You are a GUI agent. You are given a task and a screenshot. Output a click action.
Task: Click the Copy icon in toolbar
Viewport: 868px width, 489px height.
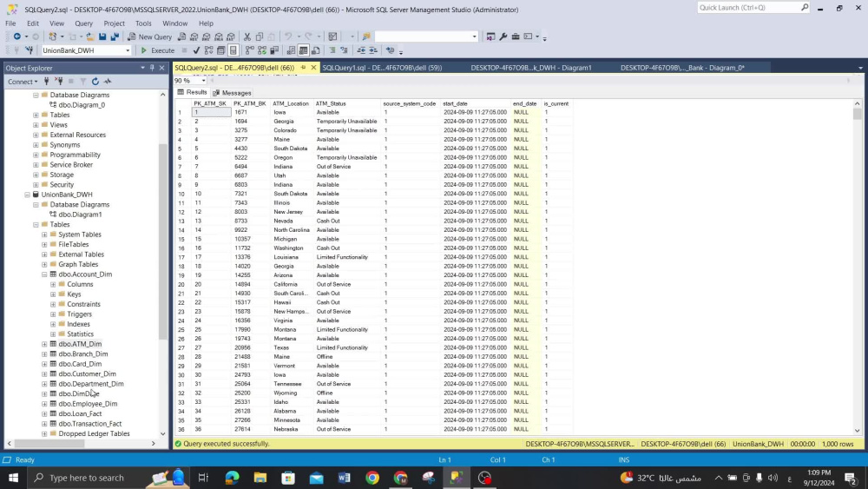pos(259,36)
